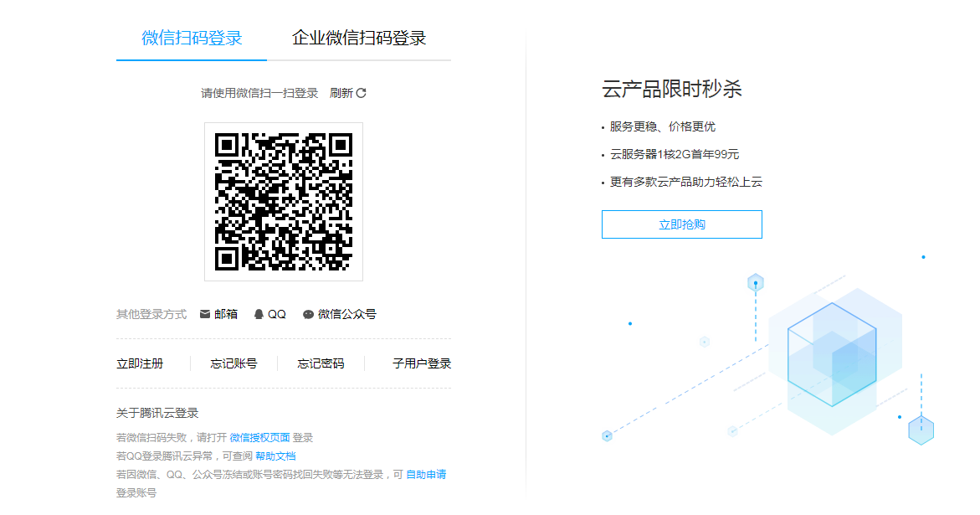
Task: Click the chat bubble icon for 微信公众号
Action: pyautogui.click(x=308, y=314)
